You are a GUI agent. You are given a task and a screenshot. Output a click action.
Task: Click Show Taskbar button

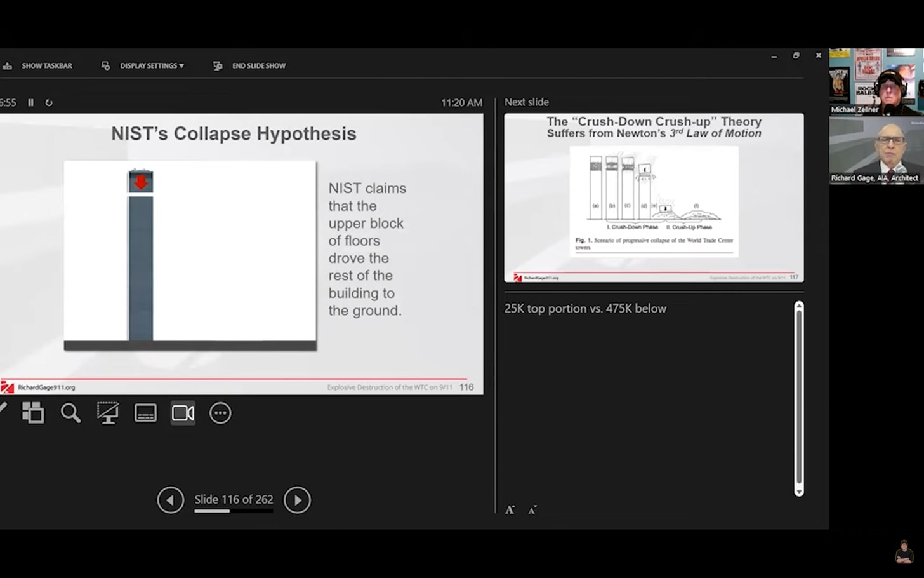tap(38, 65)
